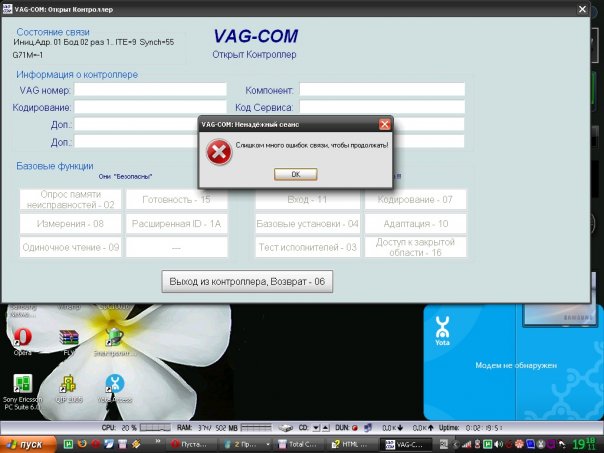Click 'Доступ к закрытой области - 16' button
Viewport: 604px width, 453px height.
coord(415,247)
